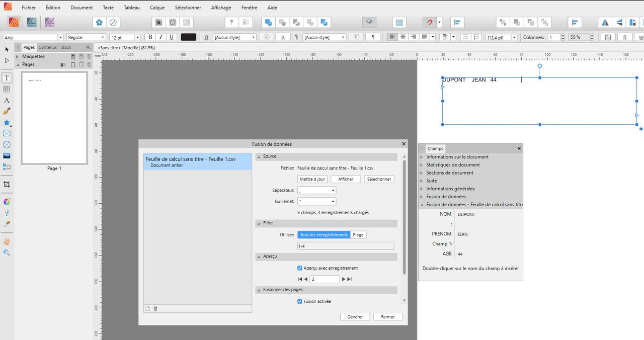
Task: Click the Afficher button
Action: (346, 179)
